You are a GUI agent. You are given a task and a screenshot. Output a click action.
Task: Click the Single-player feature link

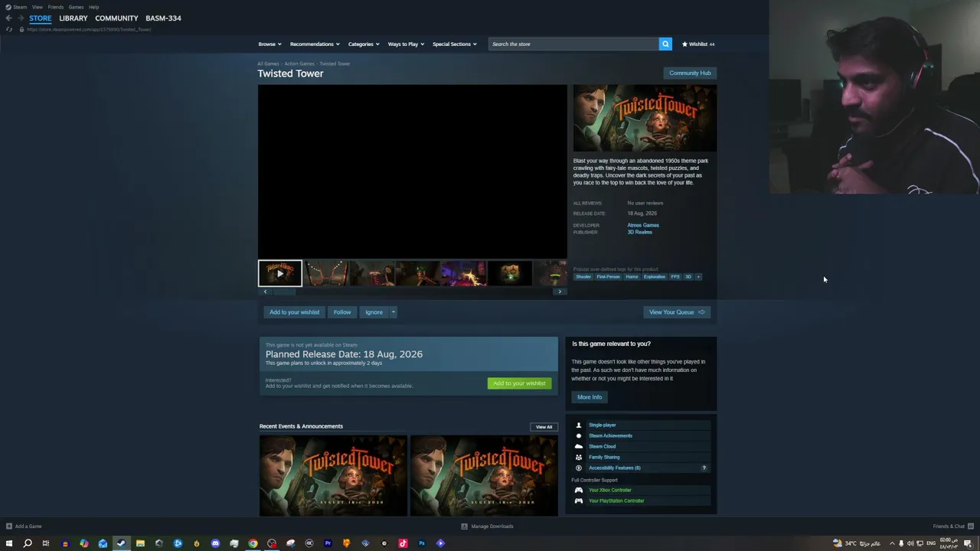coord(602,425)
